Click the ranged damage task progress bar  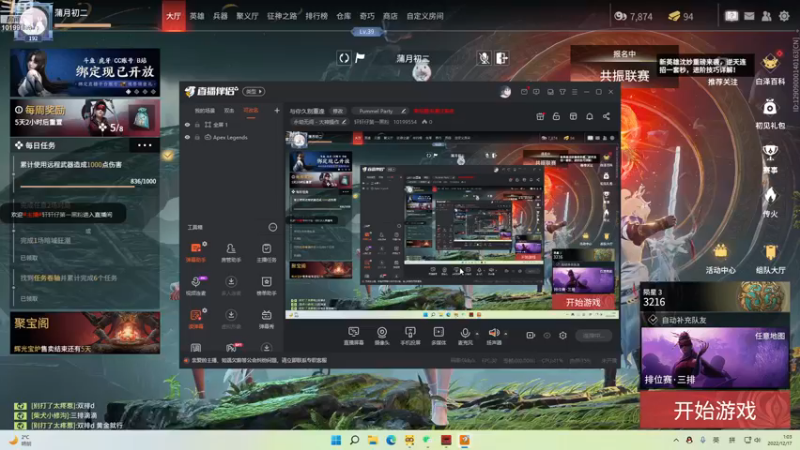pyautogui.click(x=77, y=187)
